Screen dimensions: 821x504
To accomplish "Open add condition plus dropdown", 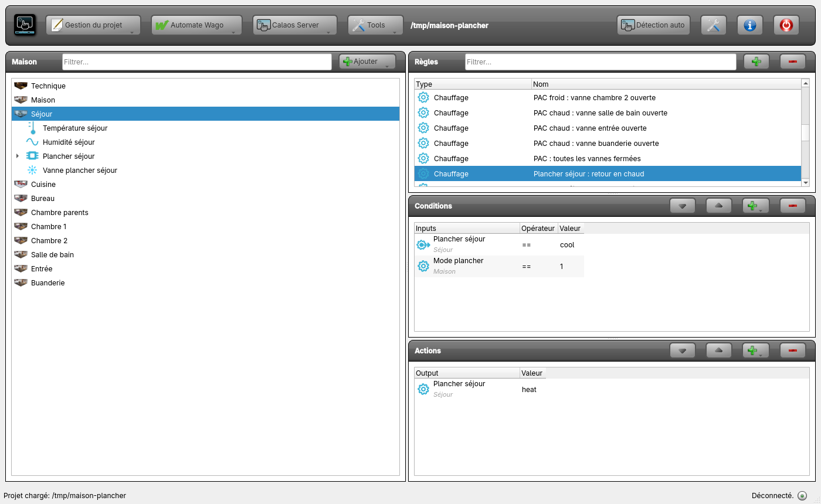I will coord(756,206).
